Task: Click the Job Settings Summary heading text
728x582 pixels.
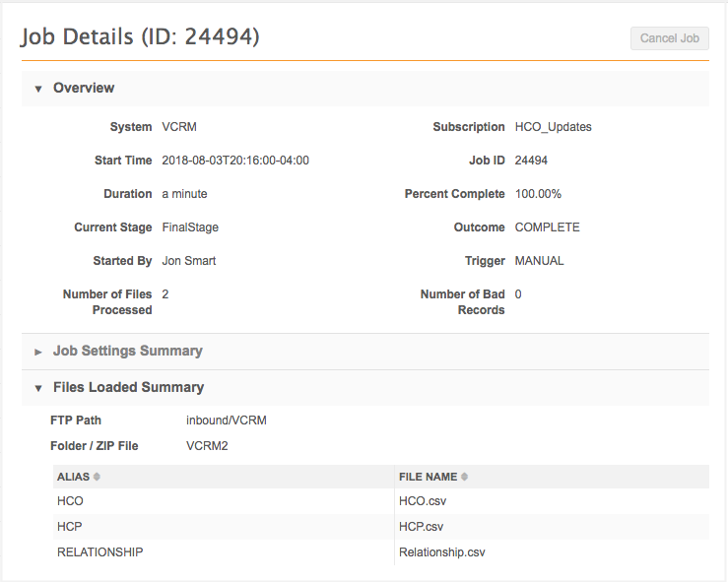Action: coord(127,352)
